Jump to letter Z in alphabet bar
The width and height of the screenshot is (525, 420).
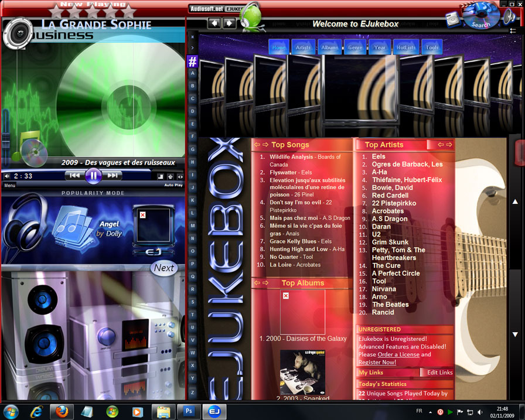pyautogui.click(x=193, y=392)
